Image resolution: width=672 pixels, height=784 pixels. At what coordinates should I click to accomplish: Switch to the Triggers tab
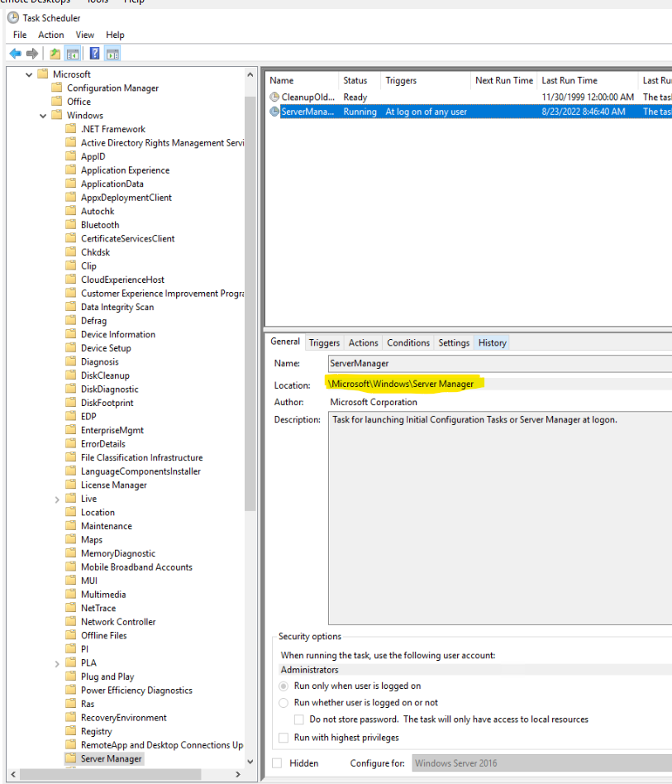[x=324, y=342]
